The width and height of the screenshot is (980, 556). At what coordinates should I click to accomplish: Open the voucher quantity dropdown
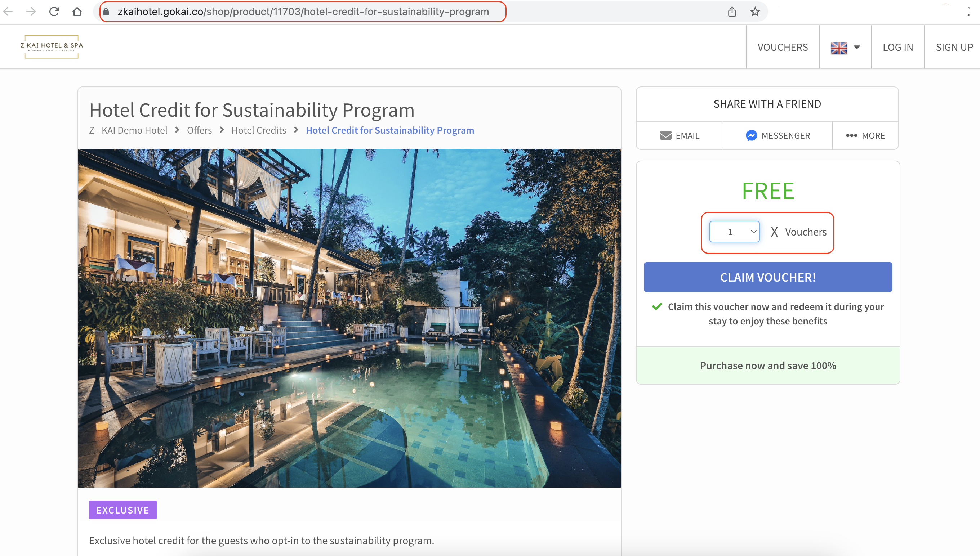734,232
